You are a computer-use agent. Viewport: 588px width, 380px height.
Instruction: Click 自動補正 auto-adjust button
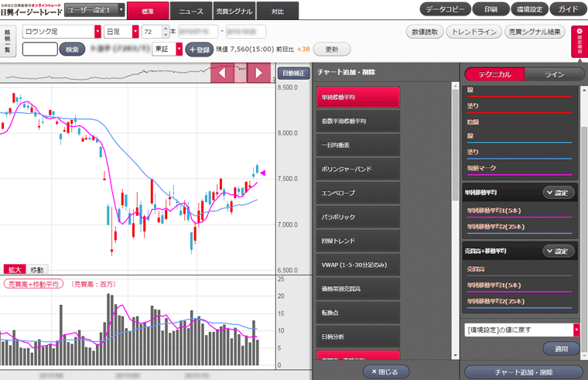(x=293, y=73)
